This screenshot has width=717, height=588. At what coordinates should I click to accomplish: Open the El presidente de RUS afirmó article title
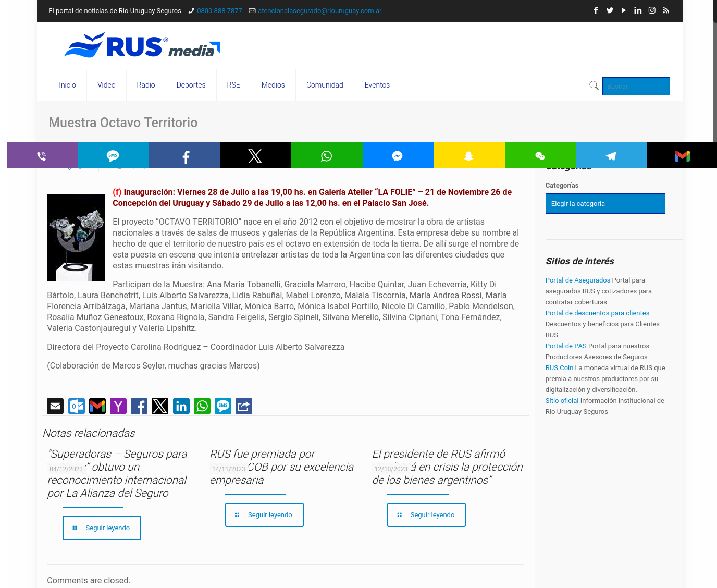pyautogui.click(x=447, y=467)
